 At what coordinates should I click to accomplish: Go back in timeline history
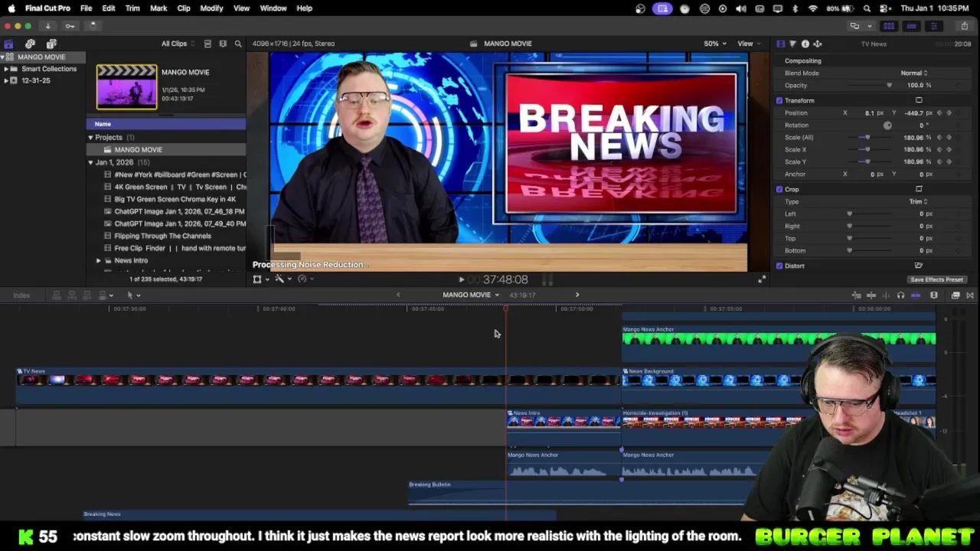398,295
